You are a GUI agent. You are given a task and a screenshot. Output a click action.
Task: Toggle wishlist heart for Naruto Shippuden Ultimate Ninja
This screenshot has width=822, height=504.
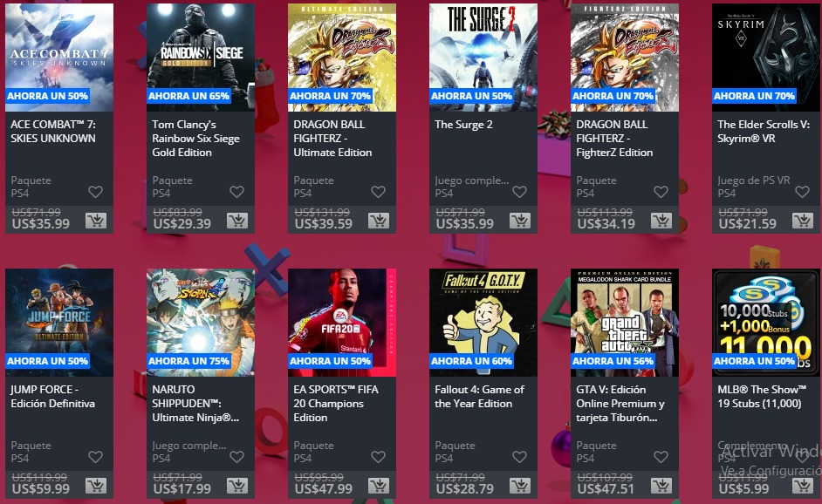pyautogui.click(x=237, y=457)
